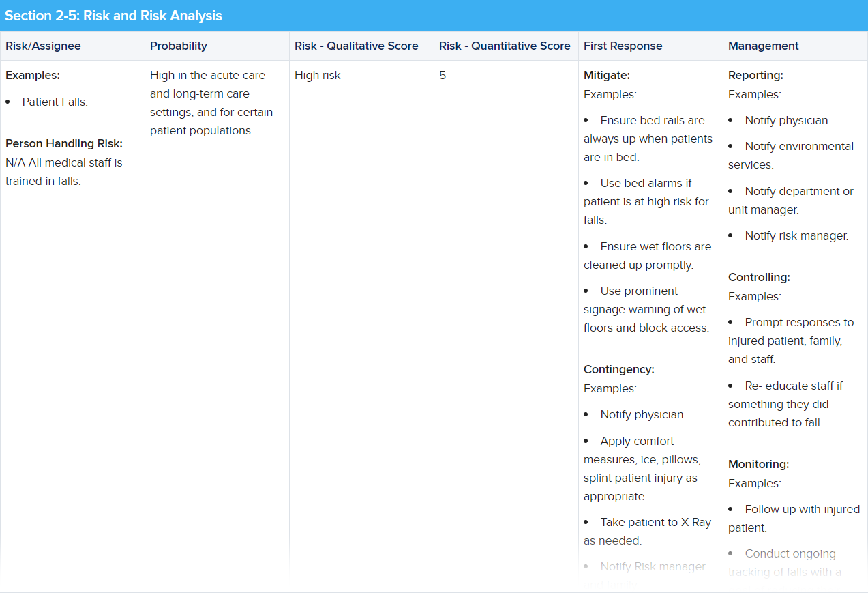Select the Risk - Qualitative Score header
This screenshot has height=593, width=868.
[x=357, y=46]
